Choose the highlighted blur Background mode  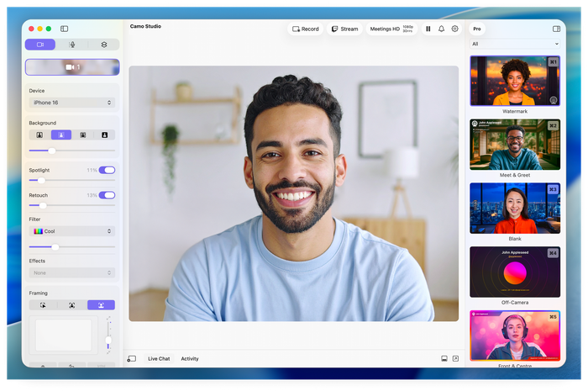point(61,135)
